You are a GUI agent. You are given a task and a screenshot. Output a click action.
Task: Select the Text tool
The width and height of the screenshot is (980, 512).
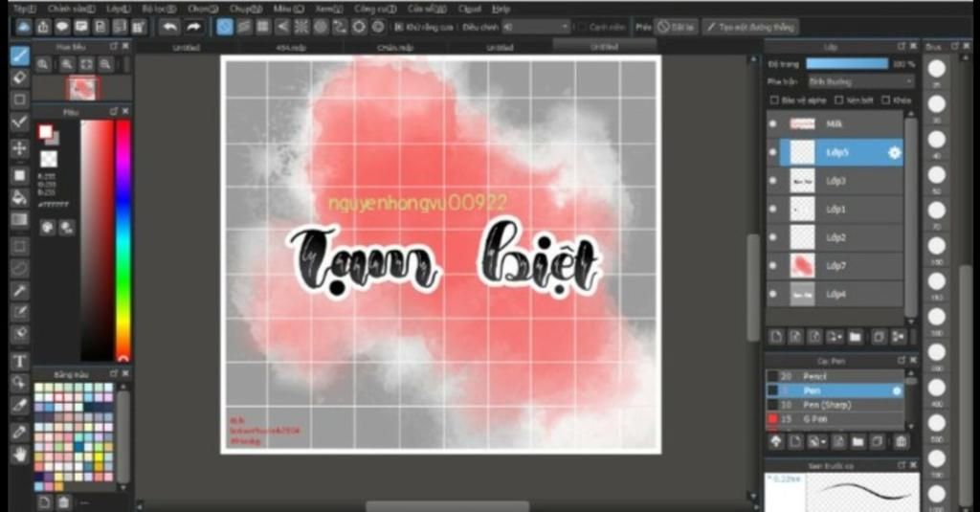click(20, 361)
